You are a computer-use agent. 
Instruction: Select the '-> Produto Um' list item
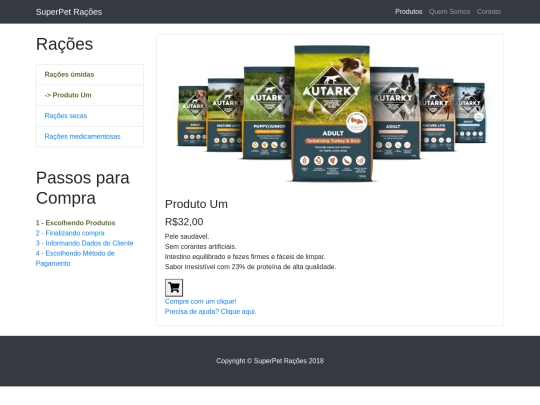(90, 95)
